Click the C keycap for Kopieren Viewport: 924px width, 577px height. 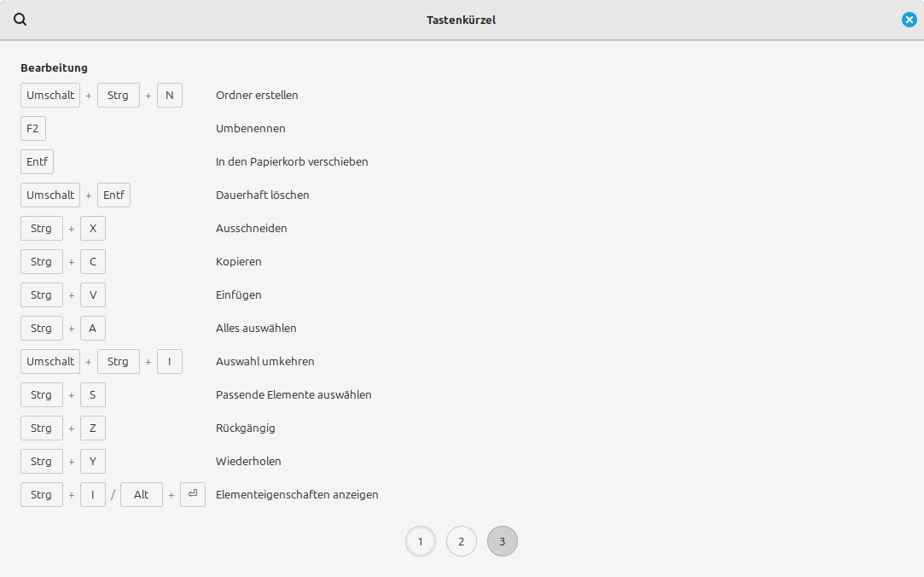coord(93,262)
